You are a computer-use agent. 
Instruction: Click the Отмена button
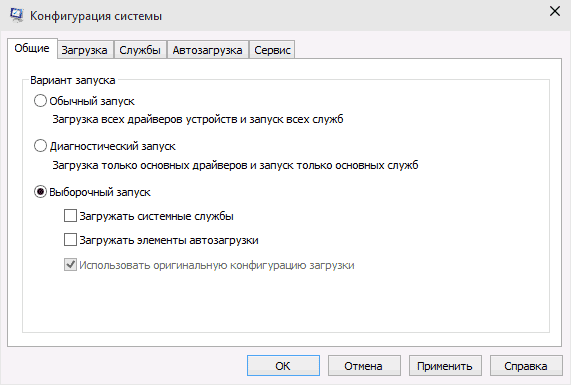coord(364,366)
